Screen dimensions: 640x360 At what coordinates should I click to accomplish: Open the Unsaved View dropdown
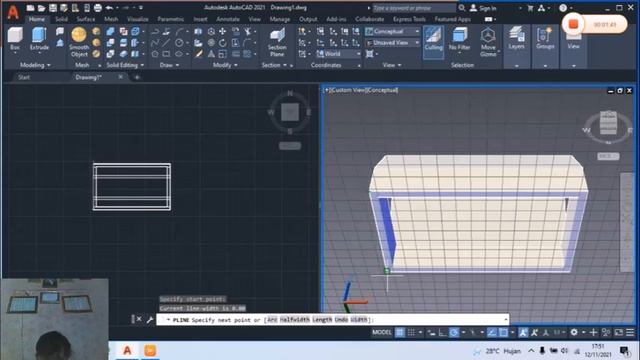(392, 42)
